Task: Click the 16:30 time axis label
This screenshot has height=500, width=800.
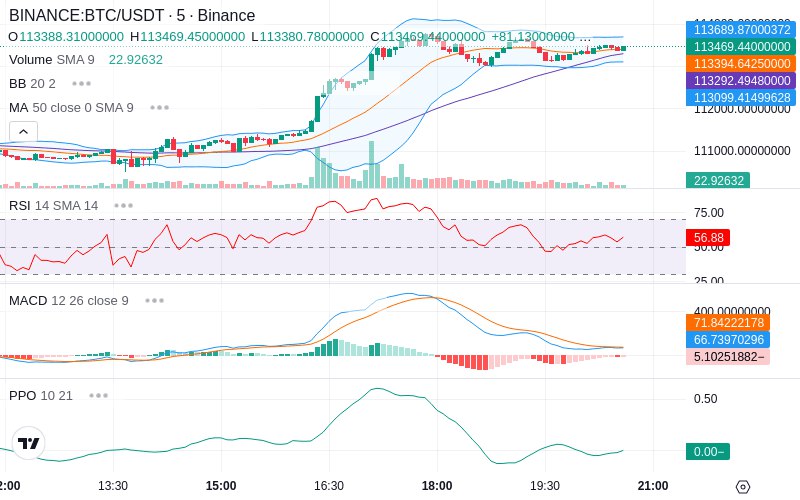Action: click(329, 486)
